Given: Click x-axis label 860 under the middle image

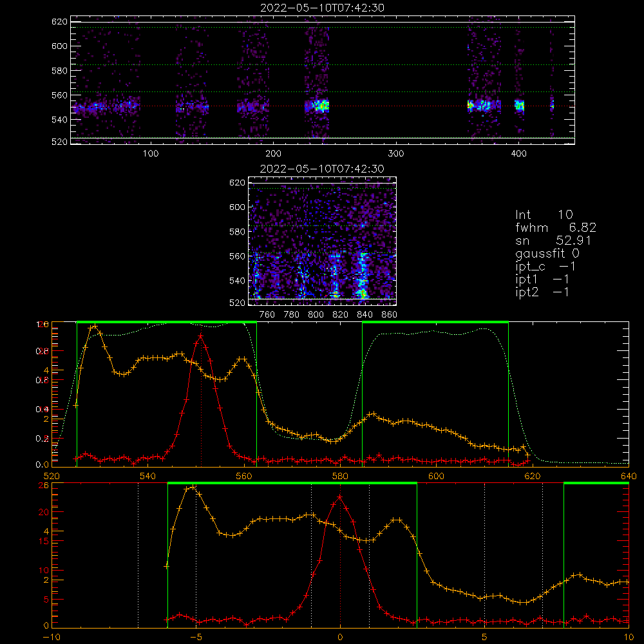Looking at the screenshot, I should [x=390, y=315].
